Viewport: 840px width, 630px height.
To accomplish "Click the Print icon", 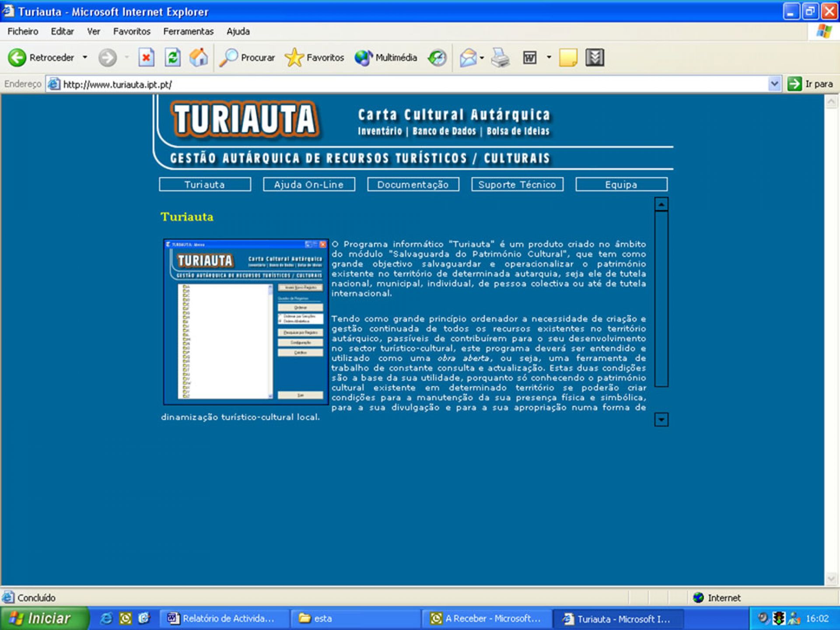I will point(500,57).
